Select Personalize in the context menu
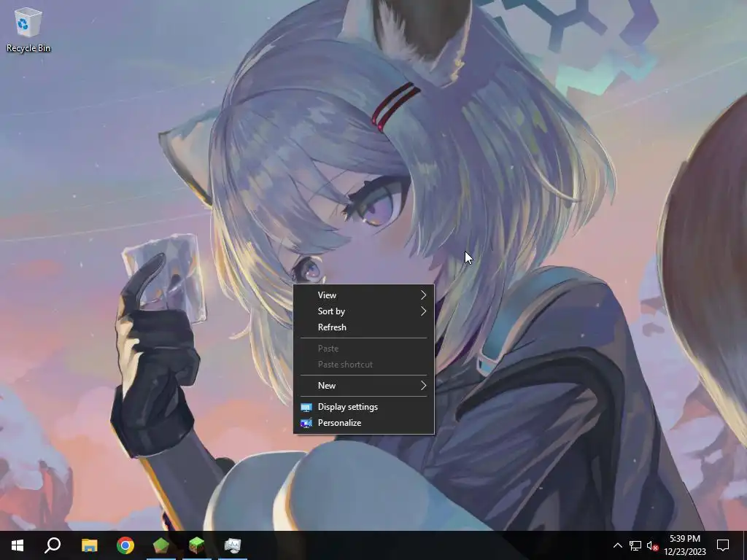Screen dimensions: 747x560 pos(363,423)
